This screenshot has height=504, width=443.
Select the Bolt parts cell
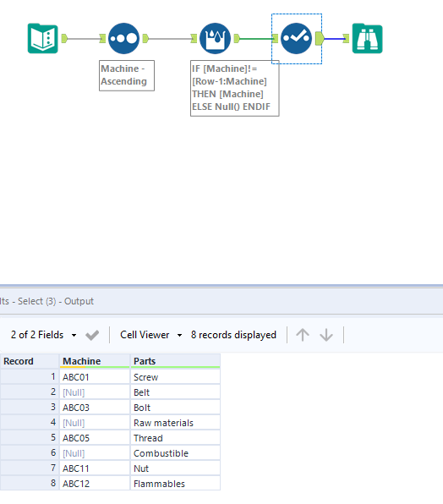pyautogui.click(x=175, y=408)
